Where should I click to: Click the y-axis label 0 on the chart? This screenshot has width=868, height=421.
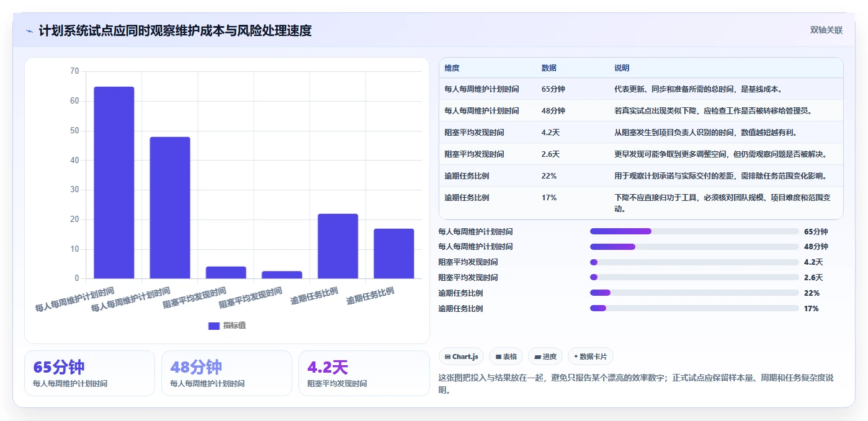click(x=77, y=279)
